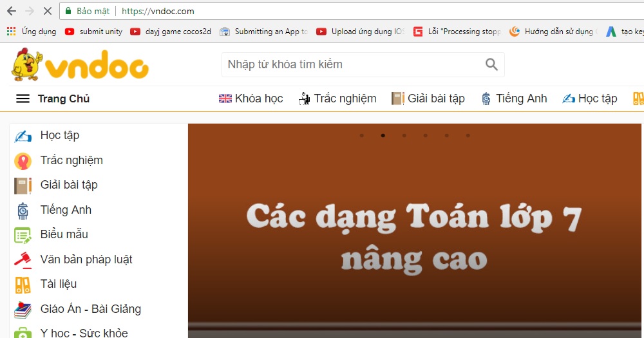This screenshot has height=338, width=644.
Task: Click the notebook icon next to Giải bài tập in navigation
Action: click(397, 99)
